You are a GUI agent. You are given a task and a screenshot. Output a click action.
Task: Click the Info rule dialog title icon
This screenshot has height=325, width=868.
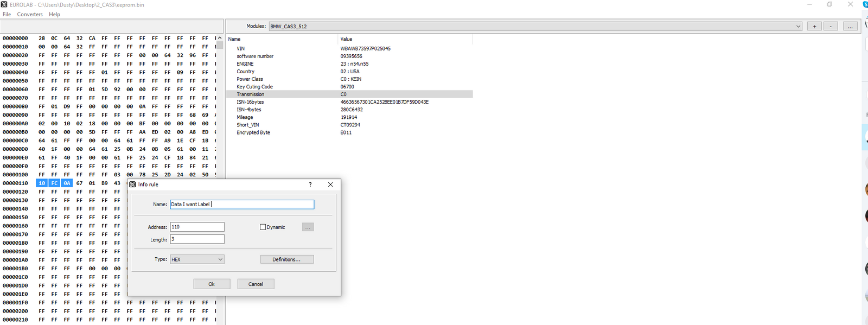(x=132, y=184)
